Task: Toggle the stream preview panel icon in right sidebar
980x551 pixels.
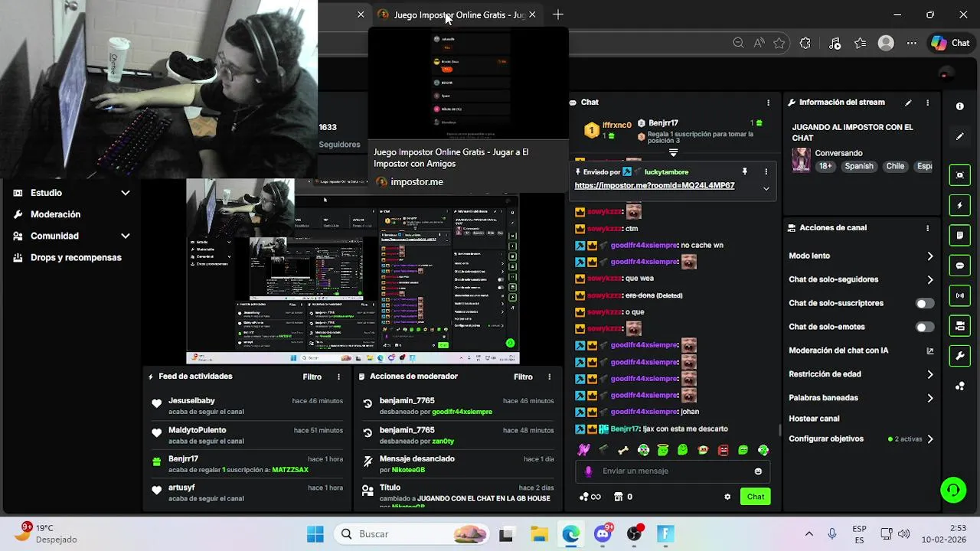Action: (x=960, y=175)
